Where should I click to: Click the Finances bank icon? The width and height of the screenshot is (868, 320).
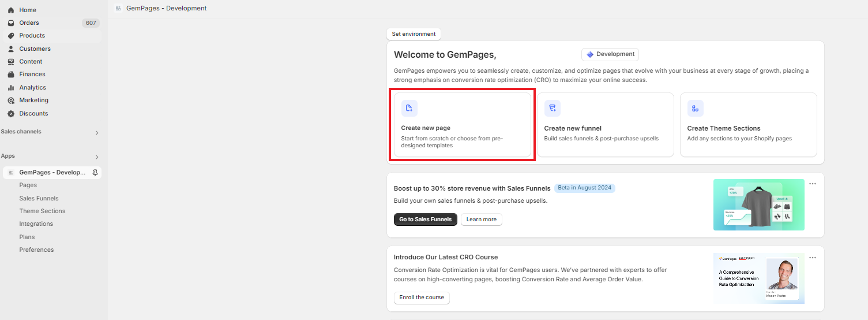pos(10,75)
